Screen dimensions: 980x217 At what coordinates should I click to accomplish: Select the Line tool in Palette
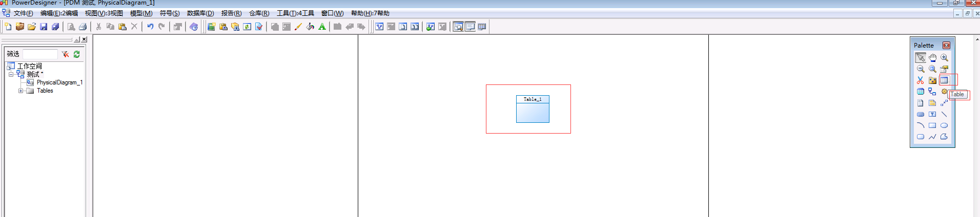(944, 114)
